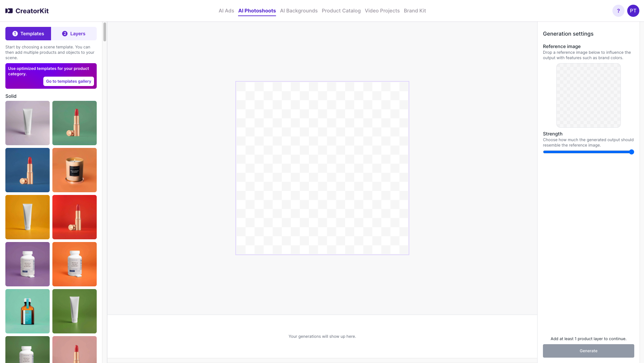Open the help question mark icon

point(618,11)
